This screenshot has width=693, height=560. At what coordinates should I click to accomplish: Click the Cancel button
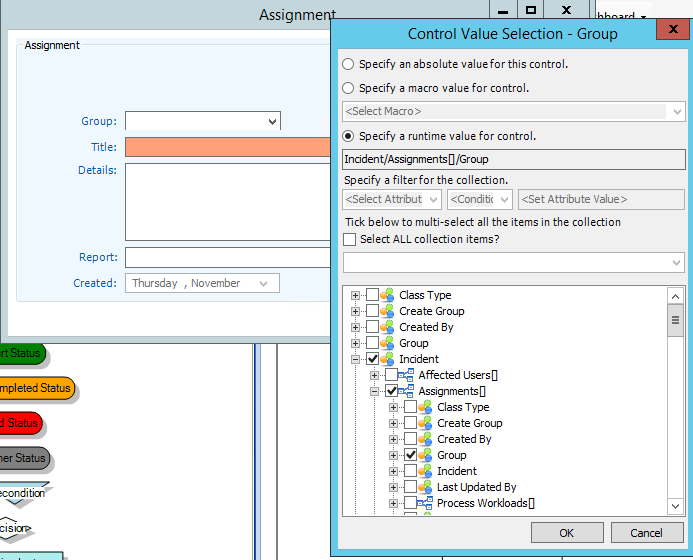[647, 533]
